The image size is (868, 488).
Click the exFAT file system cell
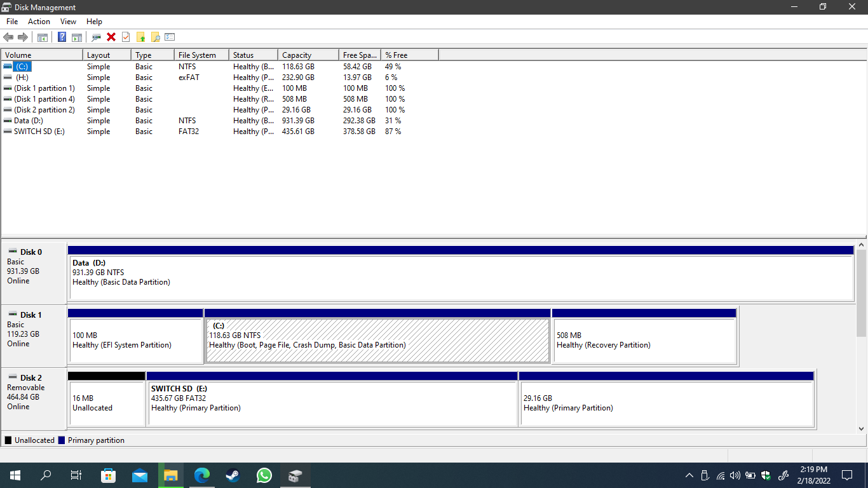tap(189, 77)
